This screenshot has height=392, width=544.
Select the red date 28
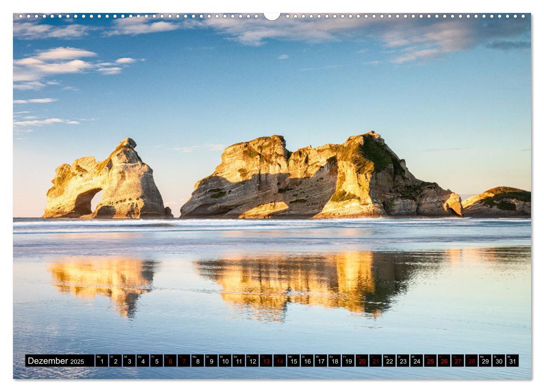click(x=471, y=361)
